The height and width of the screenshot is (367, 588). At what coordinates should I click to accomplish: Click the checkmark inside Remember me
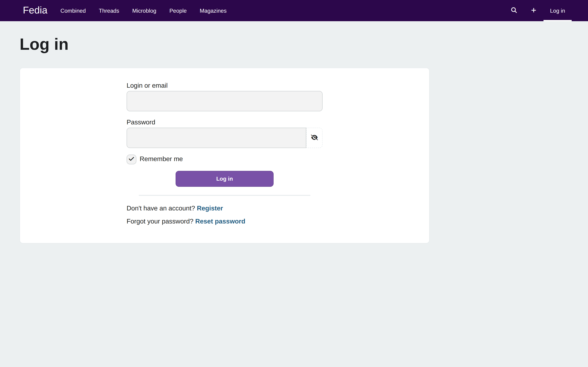[131, 159]
